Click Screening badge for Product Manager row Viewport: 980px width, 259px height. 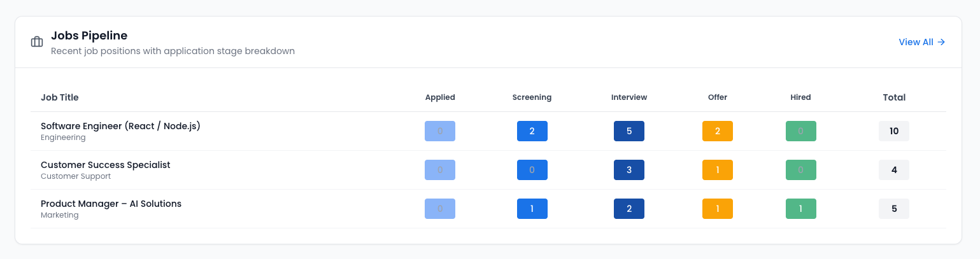[532, 209]
